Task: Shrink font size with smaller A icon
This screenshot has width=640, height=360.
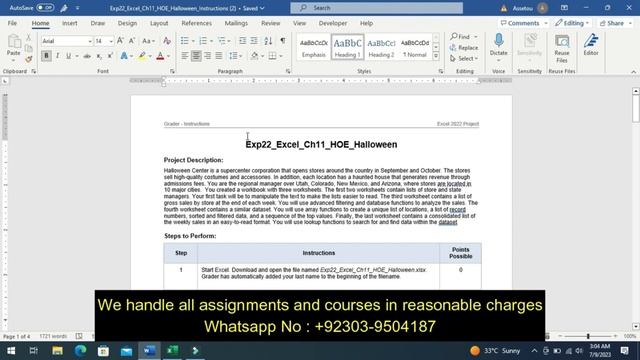Action: point(132,41)
